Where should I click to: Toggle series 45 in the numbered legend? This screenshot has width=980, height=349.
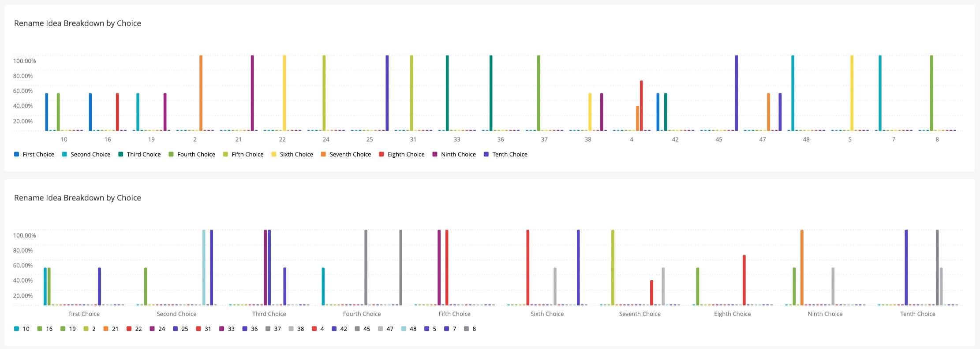pyautogui.click(x=363, y=329)
